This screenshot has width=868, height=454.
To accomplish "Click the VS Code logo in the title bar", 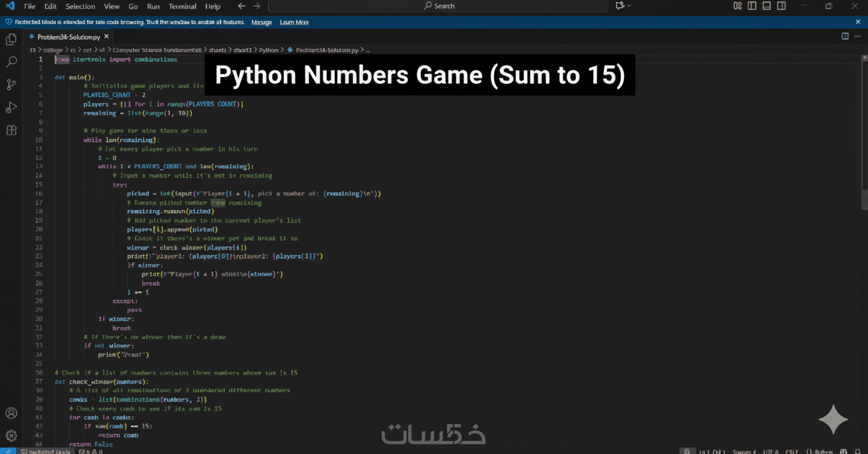I will point(10,6).
